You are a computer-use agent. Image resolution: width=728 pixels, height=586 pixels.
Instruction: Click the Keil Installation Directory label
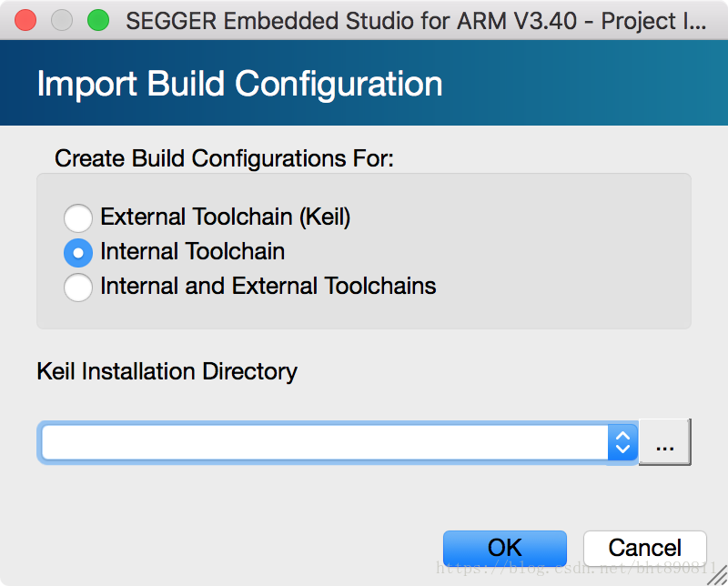point(167,371)
